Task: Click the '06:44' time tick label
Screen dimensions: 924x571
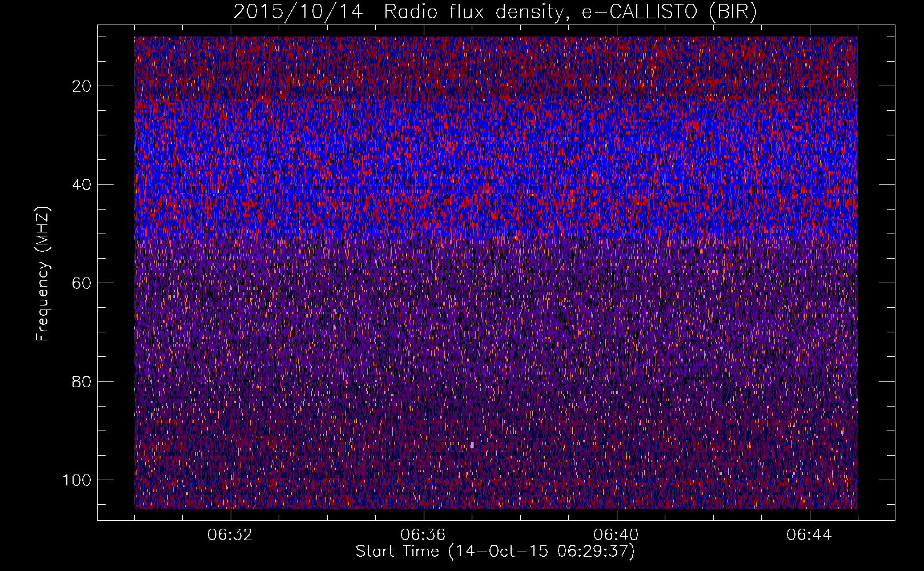Action: (x=809, y=535)
